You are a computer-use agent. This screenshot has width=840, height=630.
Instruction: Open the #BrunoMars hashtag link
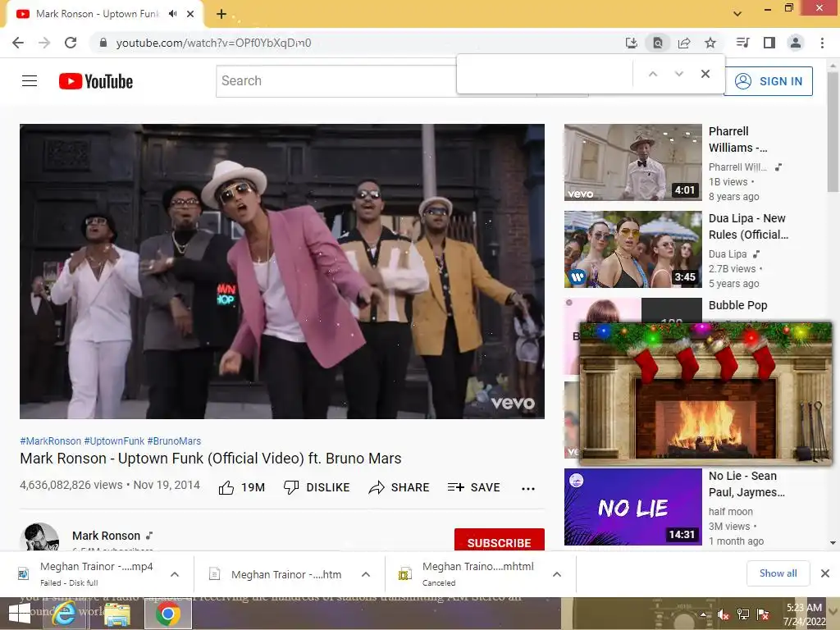pyautogui.click(x=174, y=441)
